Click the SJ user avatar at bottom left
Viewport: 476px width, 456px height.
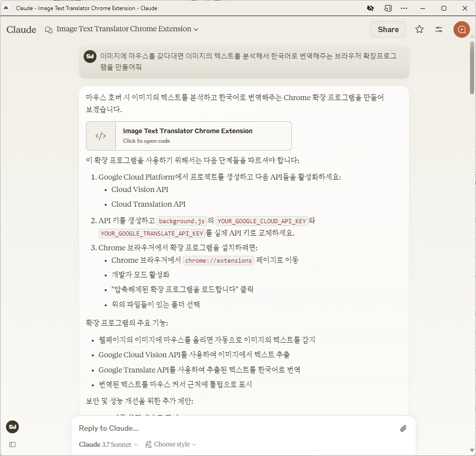tap(12, 427)
